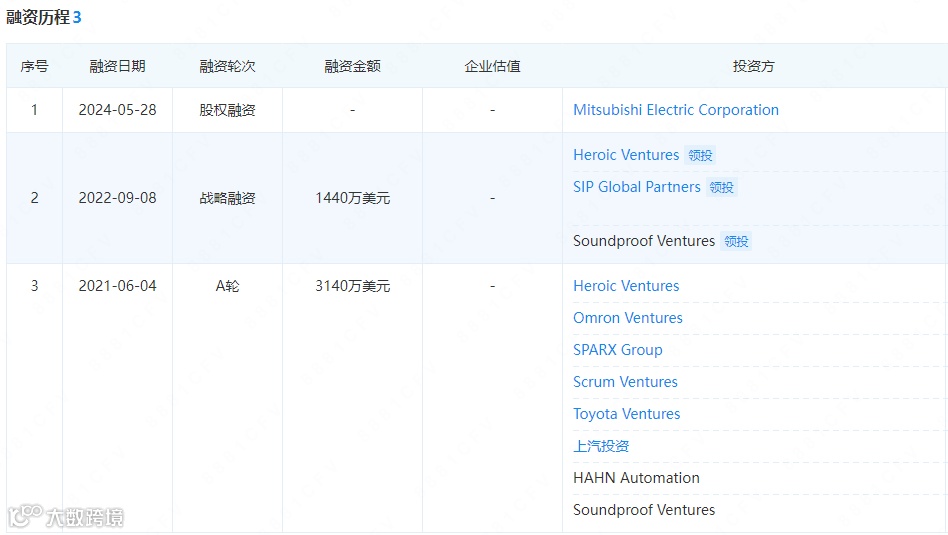Open SIP Global Partners investor link
Viewport: 948px width, 535px height.
[637, 187]
